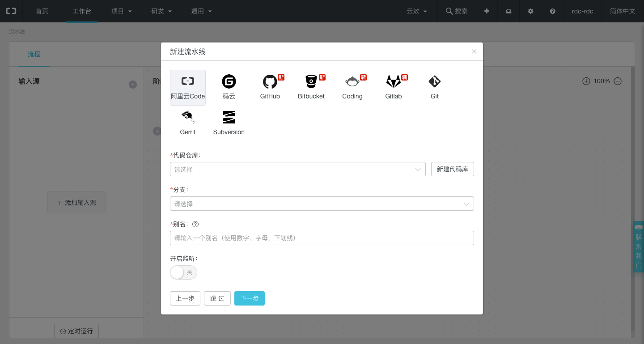Click the plus icon in top navigation

(487, 11)
